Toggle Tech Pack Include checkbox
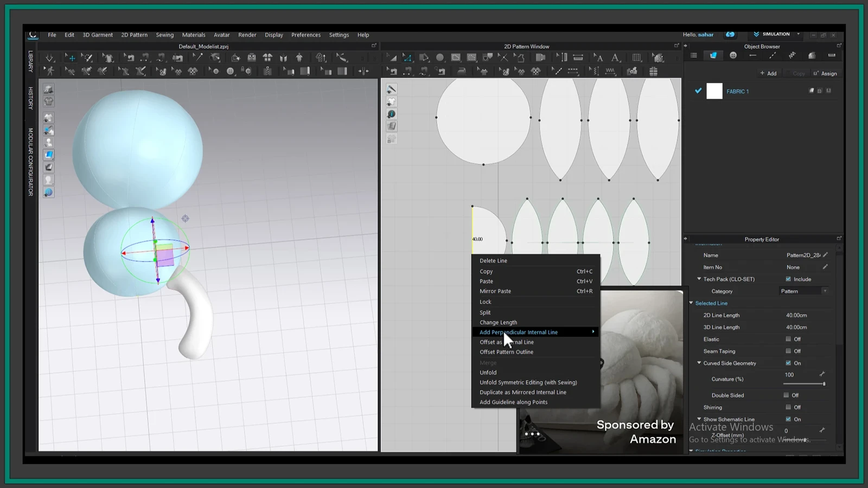The image size is (868, 488). click(x=788, y=279)
